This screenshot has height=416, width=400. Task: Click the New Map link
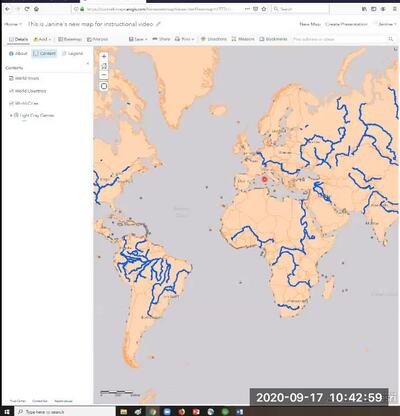(x=310, y=24)
